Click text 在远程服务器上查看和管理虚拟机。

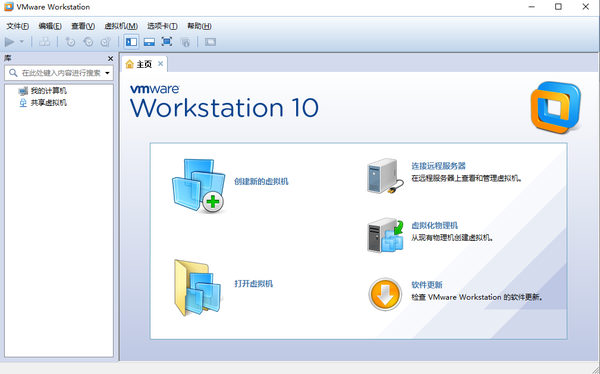tap(467, 178)
